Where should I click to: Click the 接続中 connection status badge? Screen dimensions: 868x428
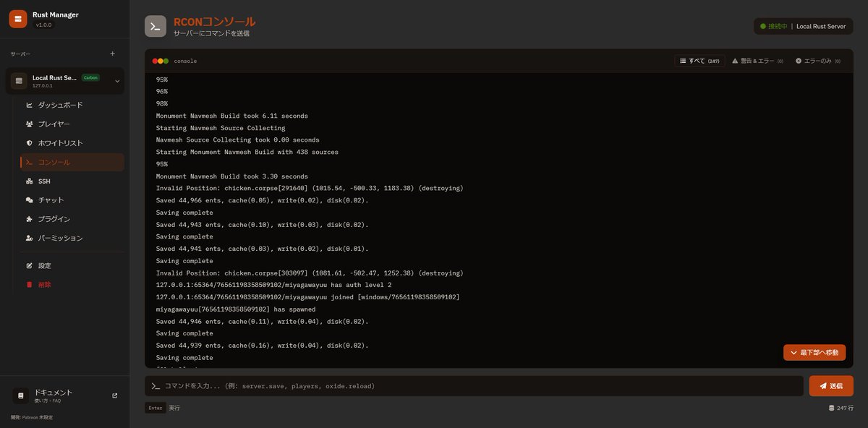(x=804, y=26)
